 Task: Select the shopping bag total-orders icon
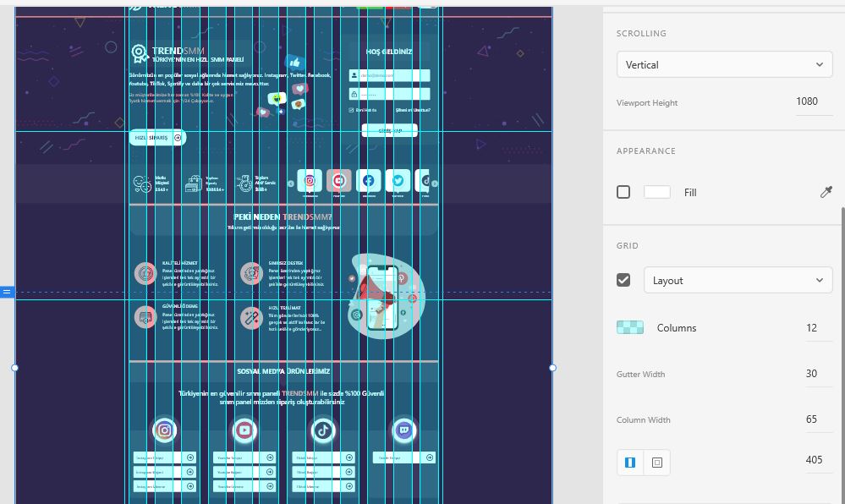click(x=194, y=184)
